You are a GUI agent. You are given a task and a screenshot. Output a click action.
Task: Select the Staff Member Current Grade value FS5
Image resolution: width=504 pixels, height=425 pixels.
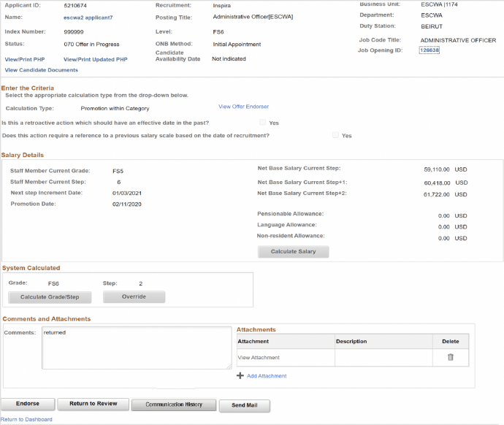point(118,171)
